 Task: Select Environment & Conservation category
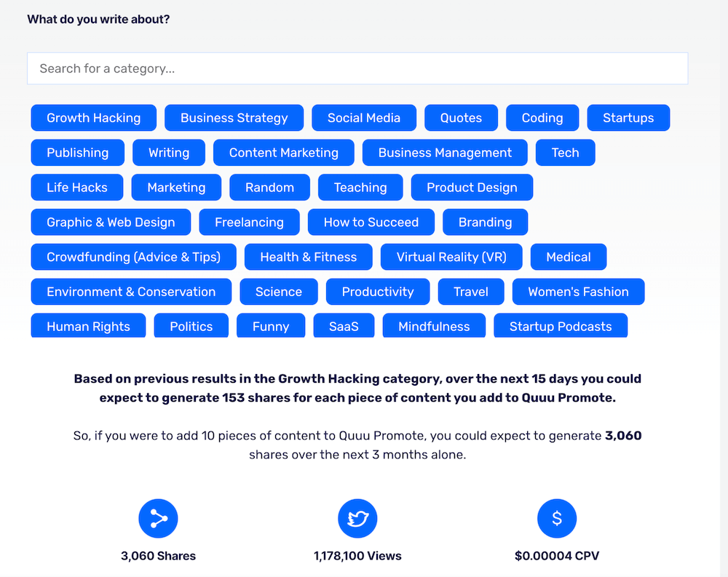click(x=131, y=292)
